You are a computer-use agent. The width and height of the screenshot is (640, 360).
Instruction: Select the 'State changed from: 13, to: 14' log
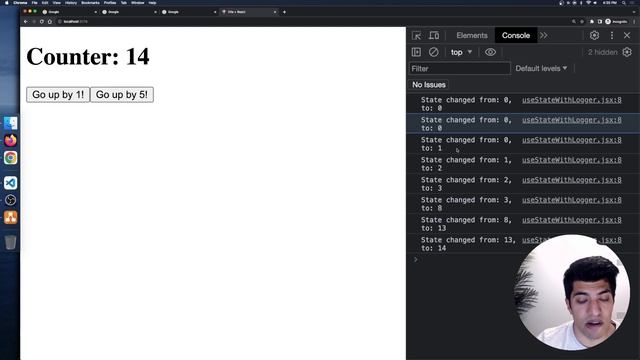[468, 244]
